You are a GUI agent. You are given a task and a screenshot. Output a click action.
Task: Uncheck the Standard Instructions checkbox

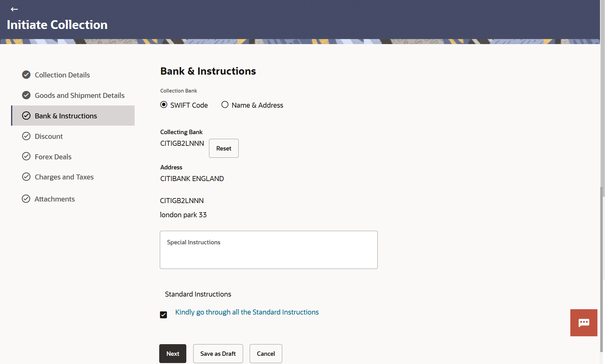click(163, 315)
